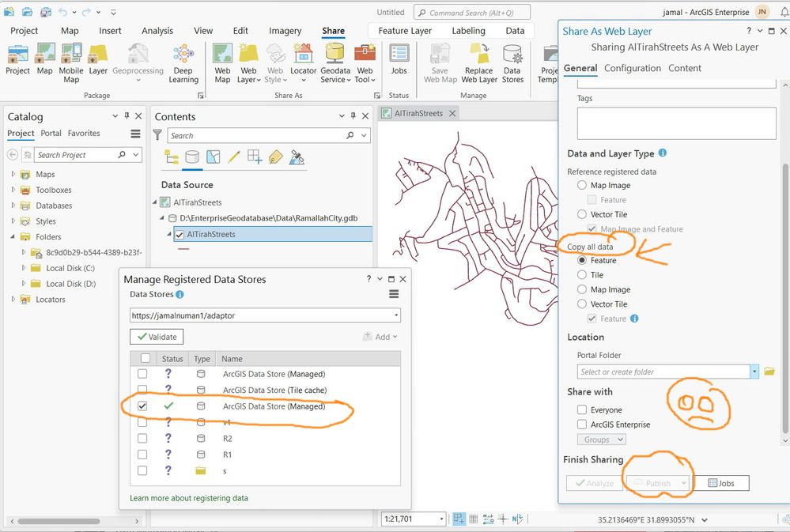Click the Project package icon in ribbon
The width and height of the screenshot is (790, 532).
(17, 54)
